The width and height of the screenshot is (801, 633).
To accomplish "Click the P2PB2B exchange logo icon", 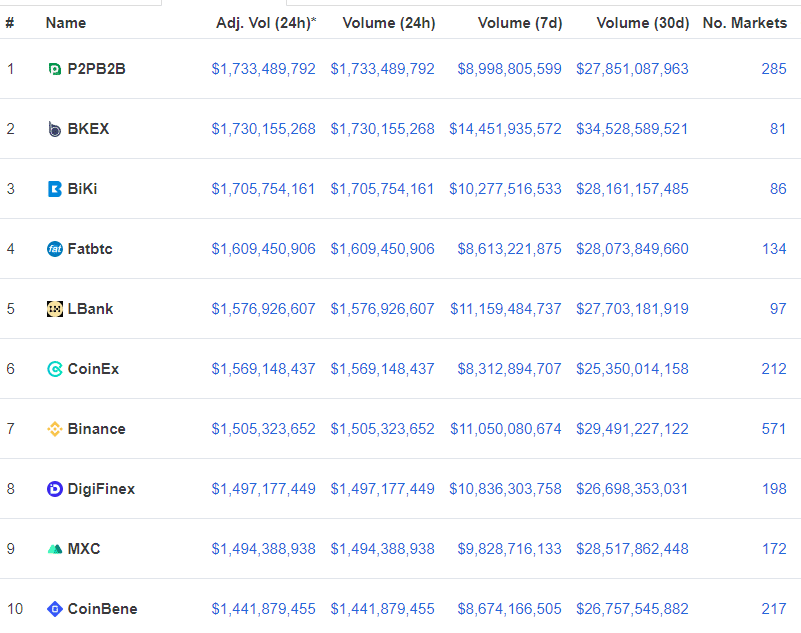I will tap(55, 69).
